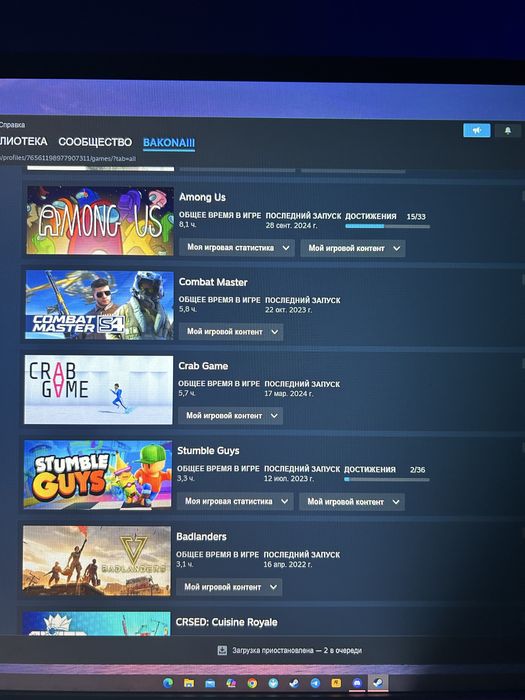Image resolution: width=525 pixels, height=700 pixels.
Task: Click the Stumble Guys cover thumbnail
Action: [x=97, y=474]
